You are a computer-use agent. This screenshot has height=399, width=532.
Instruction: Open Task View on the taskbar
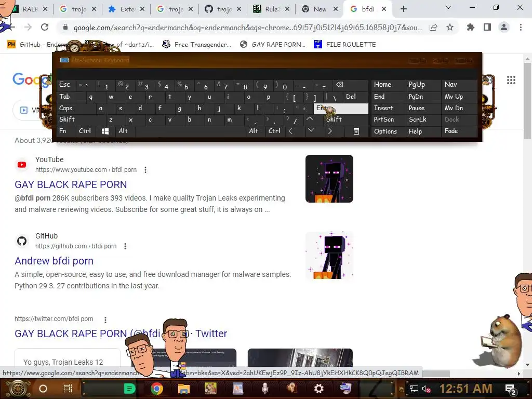point(68,389)
